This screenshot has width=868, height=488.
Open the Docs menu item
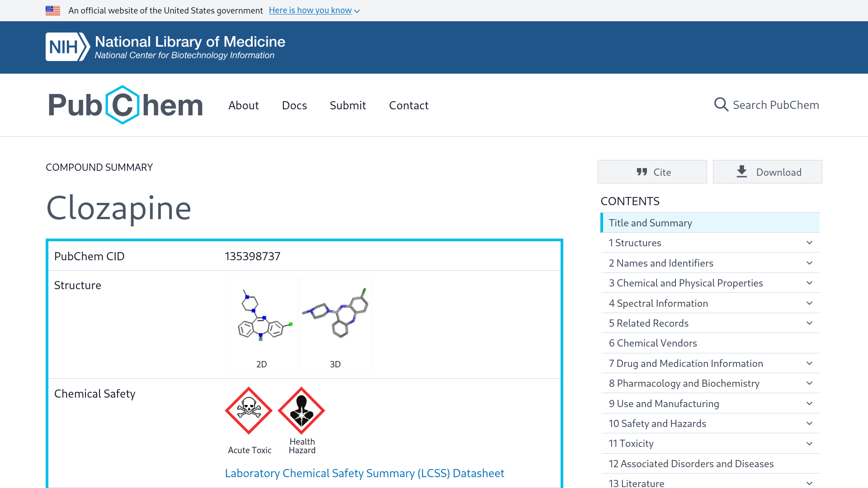point(294,105)
